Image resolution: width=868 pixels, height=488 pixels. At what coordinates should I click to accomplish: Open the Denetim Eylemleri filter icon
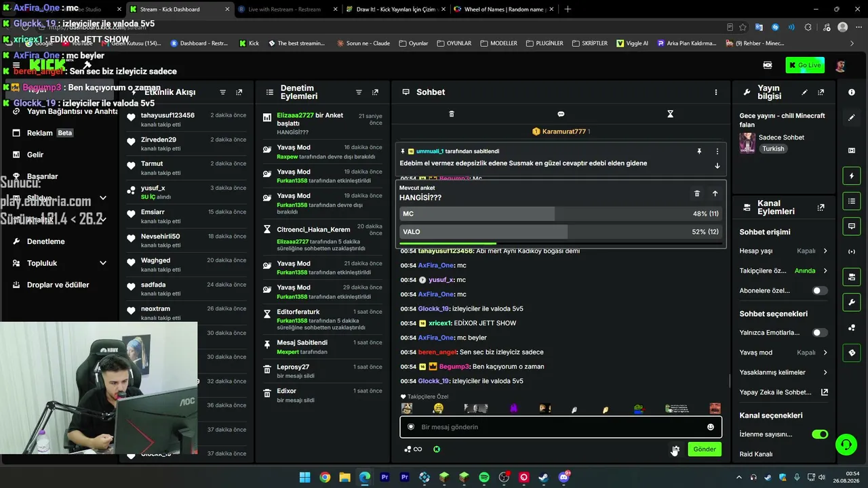coord(359,92)
